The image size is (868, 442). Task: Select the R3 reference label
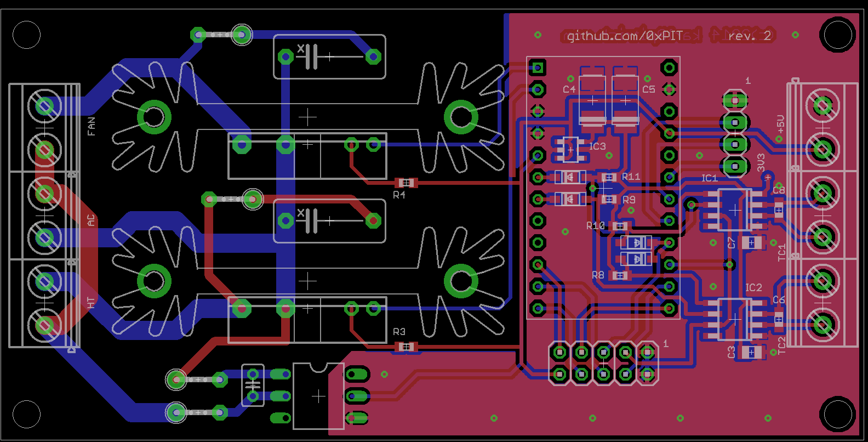(x=399, y=332)
